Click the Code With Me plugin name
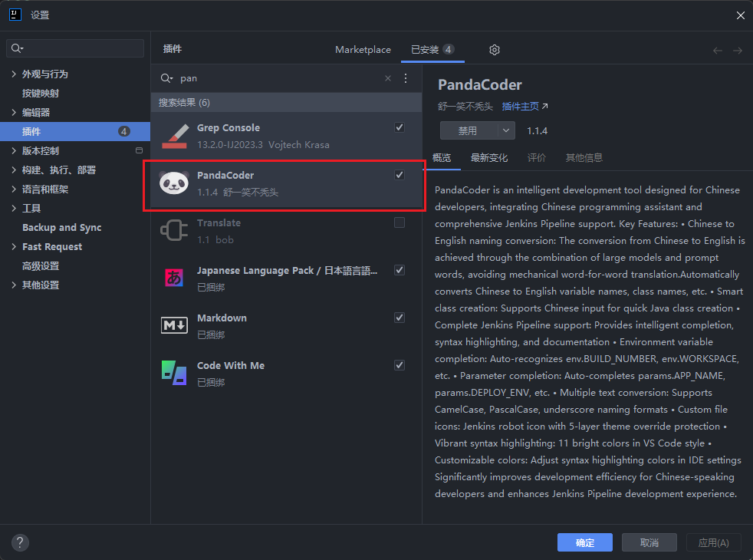753x560 pixels. point(231,365)
